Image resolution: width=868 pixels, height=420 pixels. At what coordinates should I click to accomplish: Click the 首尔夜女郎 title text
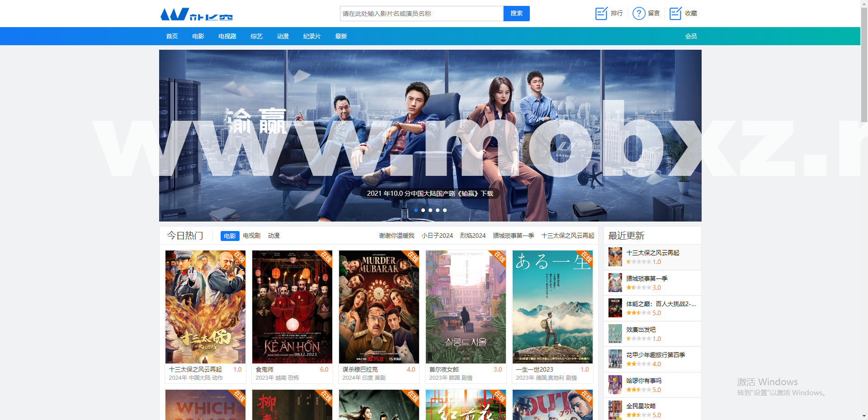[x=444, y=370]
